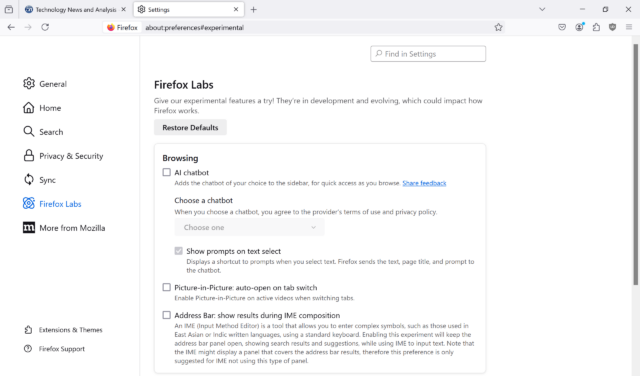This screenshot has height=376, width=640.
Task: Open the Firefox account icon
Action: [579, 27]
